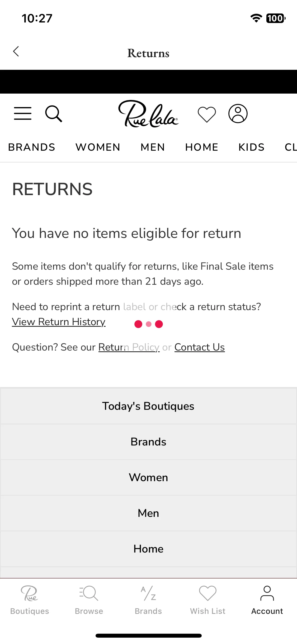
Task: Go to Wish List bottom tab
Action: [x=208, y=600]
